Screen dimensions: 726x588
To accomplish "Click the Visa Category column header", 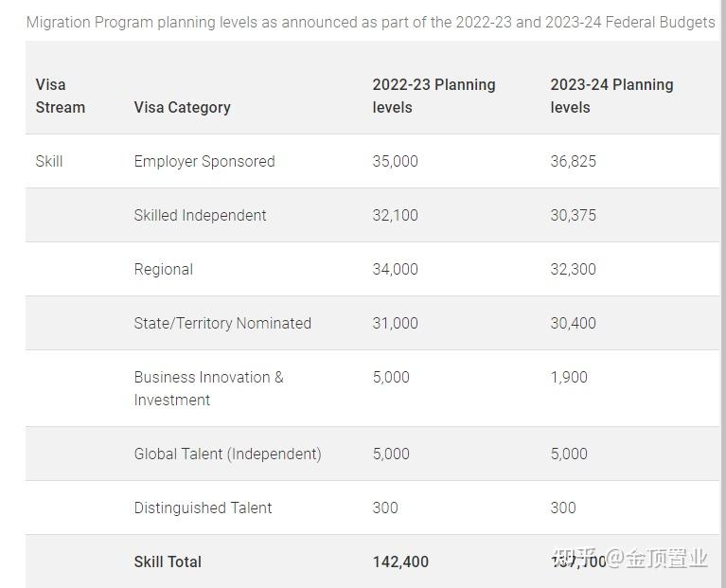I will click(x=182, y=107).
